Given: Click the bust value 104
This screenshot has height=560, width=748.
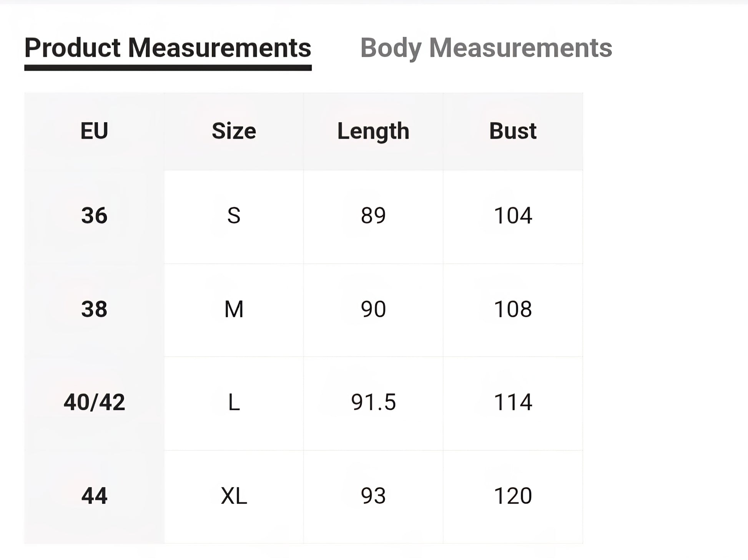Looking at the screenshot, I should (512, 215).
